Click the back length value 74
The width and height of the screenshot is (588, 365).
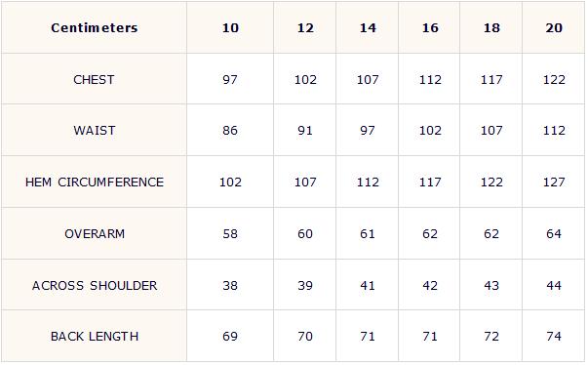tap(554, 336)
